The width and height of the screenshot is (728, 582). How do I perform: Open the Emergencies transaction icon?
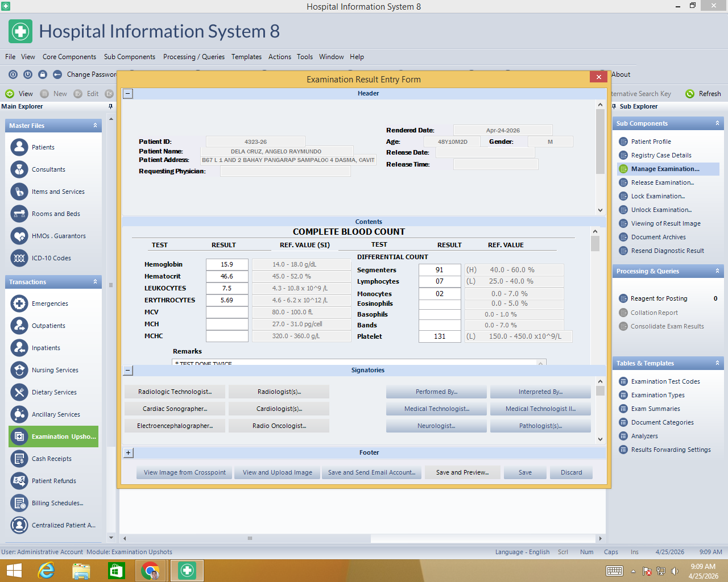tap(19, 304)
